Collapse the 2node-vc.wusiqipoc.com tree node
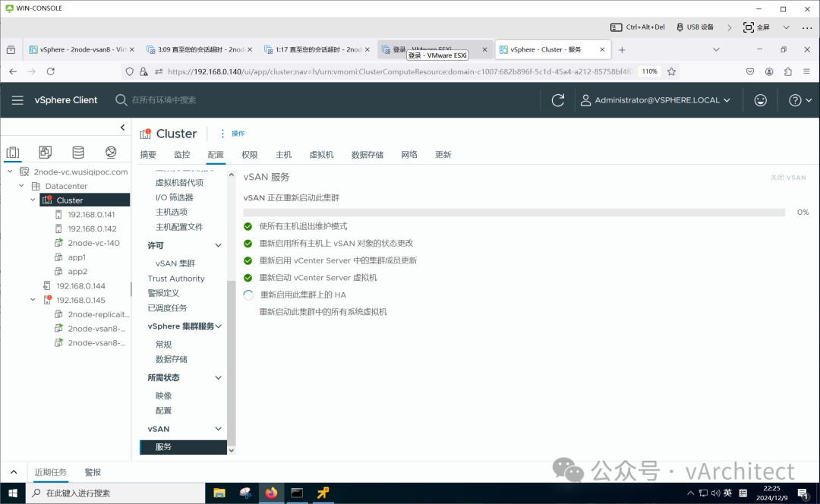Image resolution: width=820 pixels, height=504 pixels. [10, 172]
